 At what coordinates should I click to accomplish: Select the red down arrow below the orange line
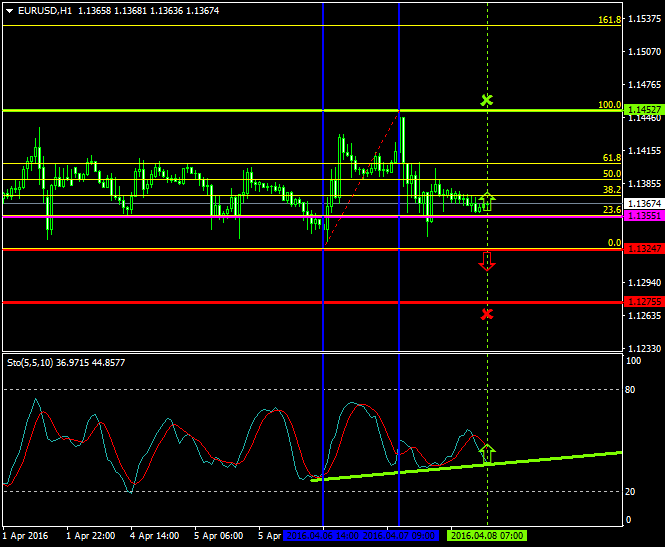point(487,262)
